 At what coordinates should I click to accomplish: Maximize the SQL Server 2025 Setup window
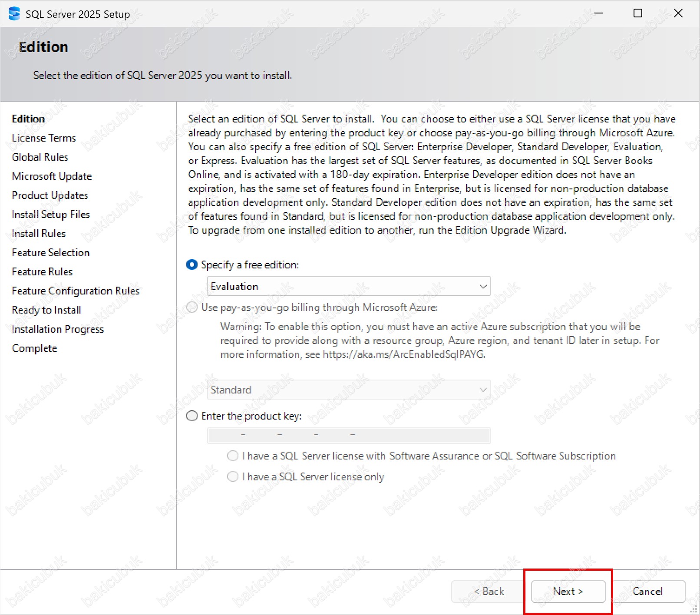(x=638, y=13)
